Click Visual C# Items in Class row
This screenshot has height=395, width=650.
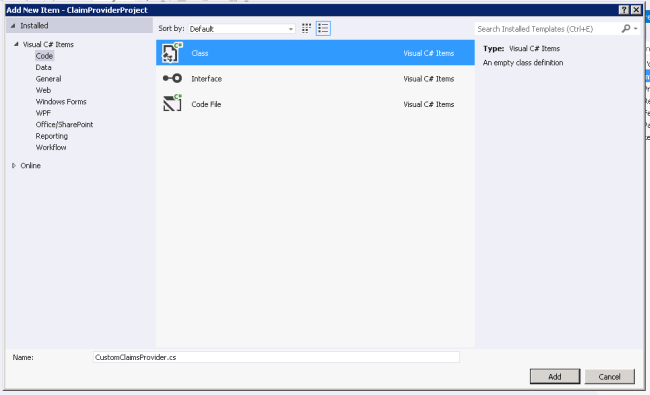pos(429,53)
